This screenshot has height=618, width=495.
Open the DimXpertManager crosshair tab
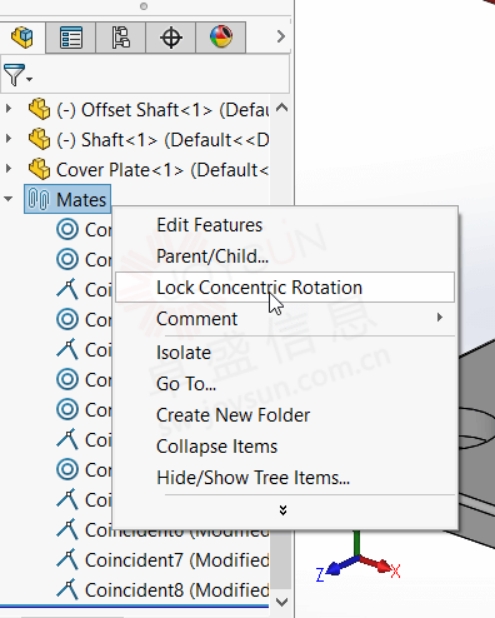[x=171, y=37]
